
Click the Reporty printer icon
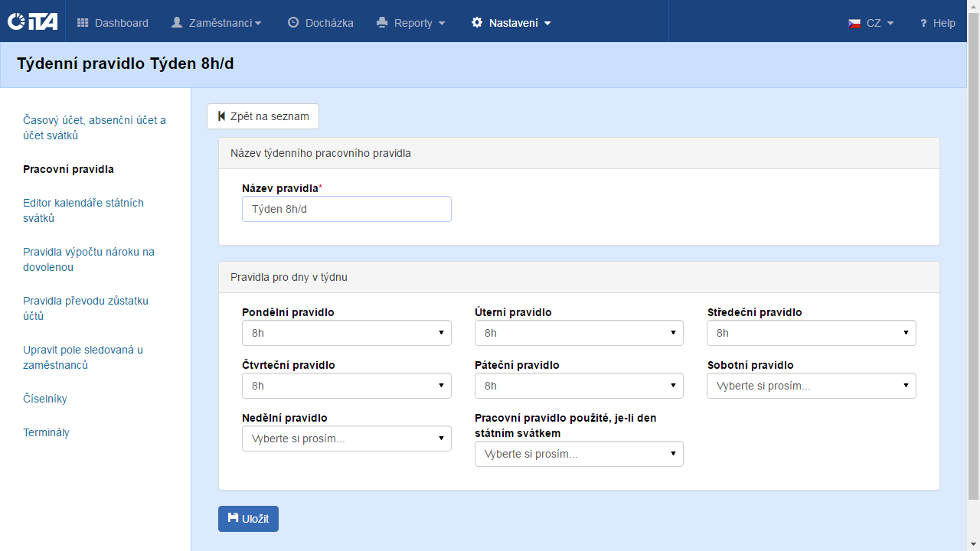(x=383, y=23)
